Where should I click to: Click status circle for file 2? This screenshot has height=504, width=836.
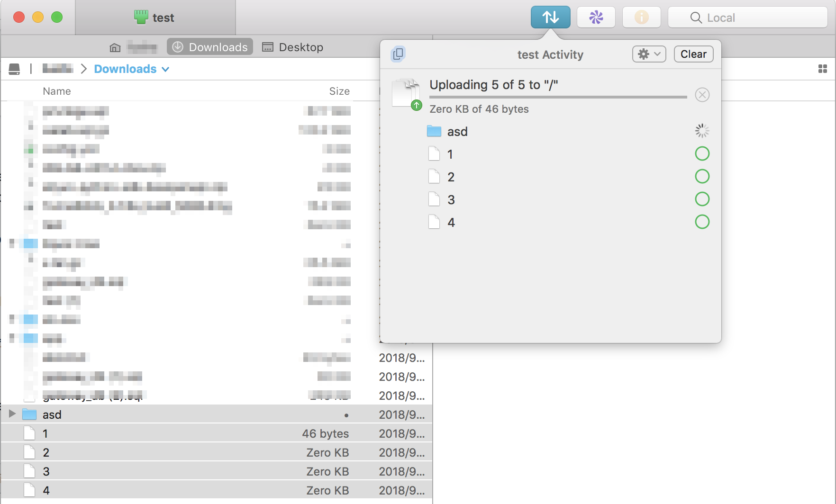pos(702,176)
